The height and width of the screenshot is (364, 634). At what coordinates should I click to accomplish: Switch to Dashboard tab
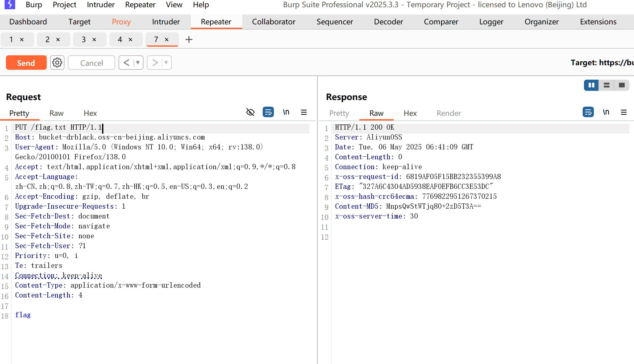pyautogui.click(x=28, y=22)
